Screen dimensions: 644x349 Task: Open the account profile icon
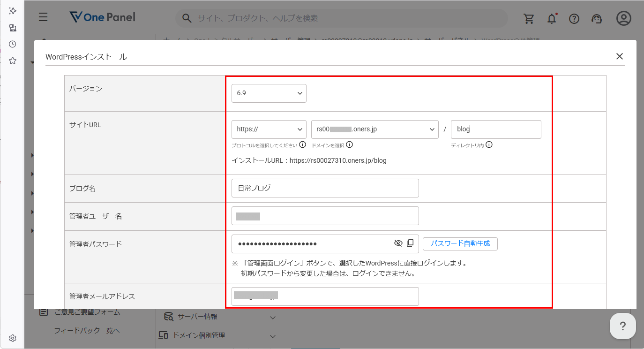(x=623, y=18)
